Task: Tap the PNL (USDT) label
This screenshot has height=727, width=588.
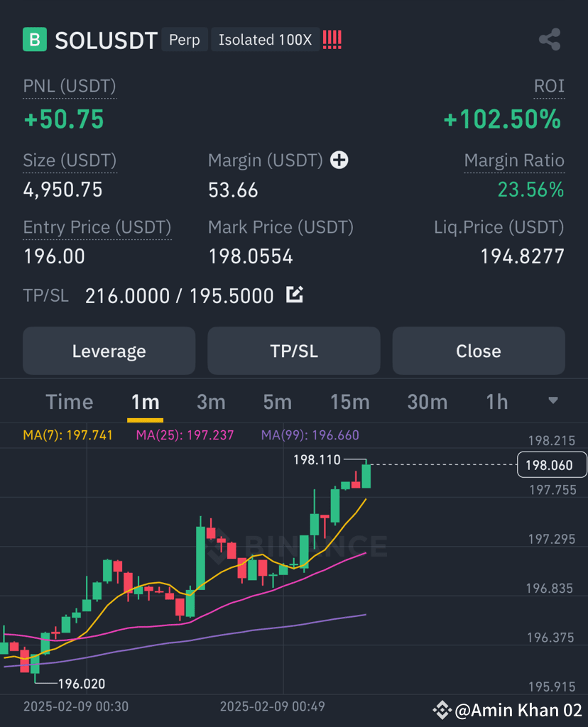Action: [70, 86]
